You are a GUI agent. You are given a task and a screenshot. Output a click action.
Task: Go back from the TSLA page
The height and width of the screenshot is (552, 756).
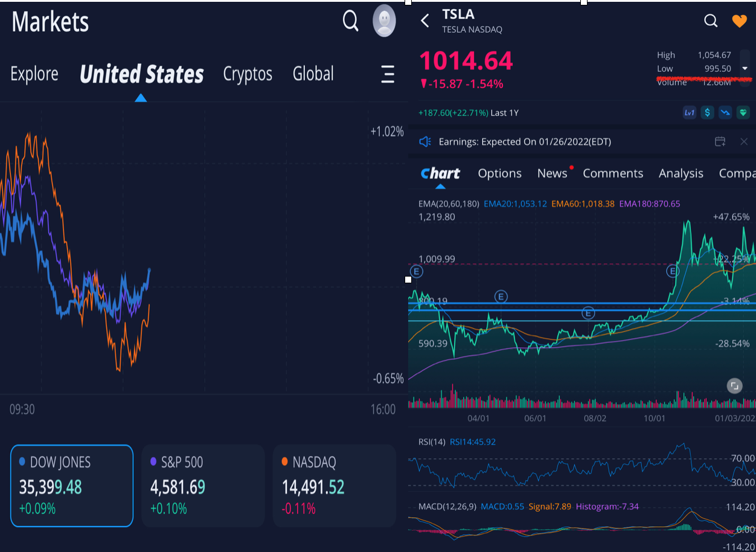(x=425, y=21)
